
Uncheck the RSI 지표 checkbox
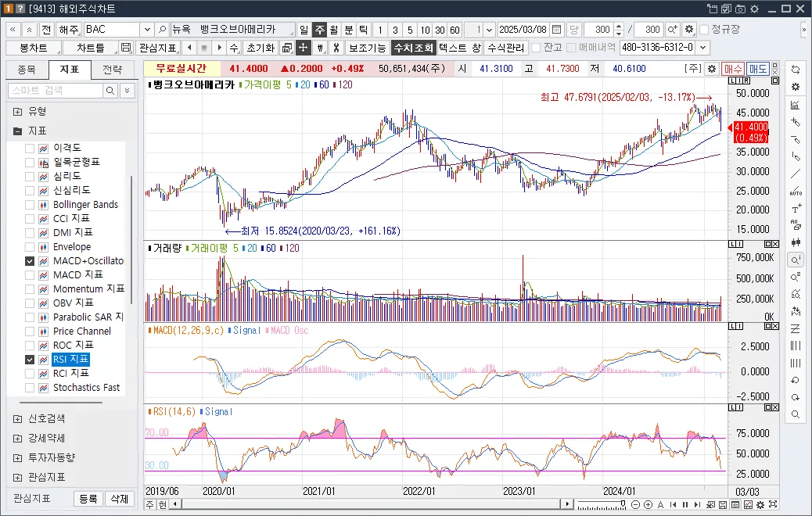pos(30,359)
